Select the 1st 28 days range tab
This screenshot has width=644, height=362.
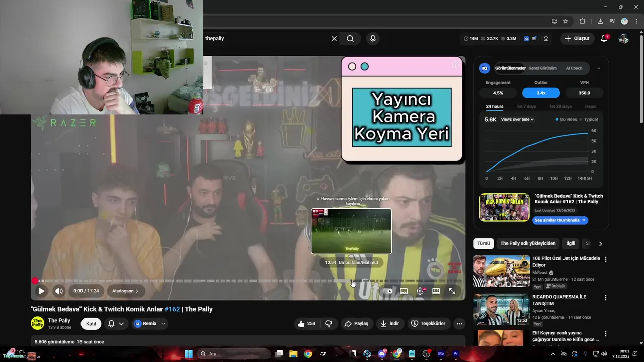coord(560,106)
